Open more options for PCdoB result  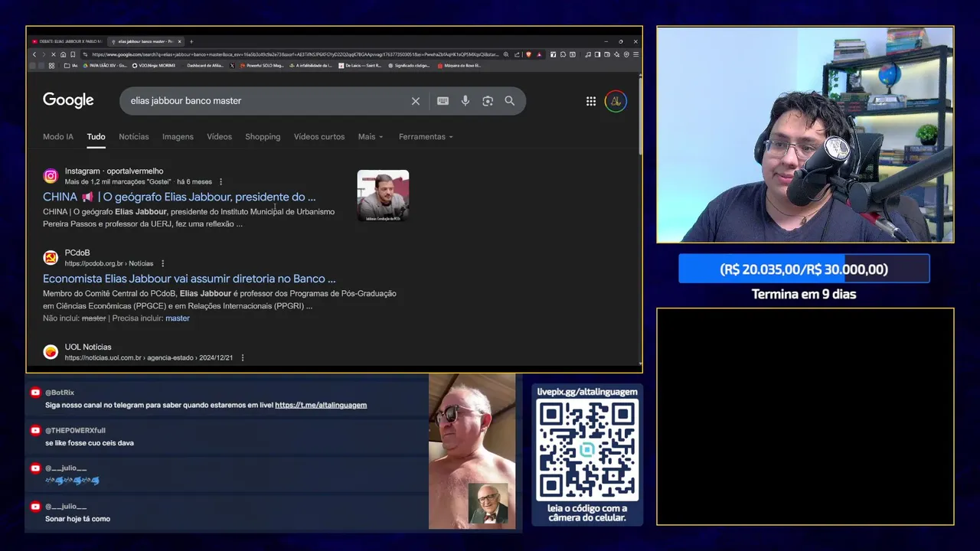[x=162, y=263]
